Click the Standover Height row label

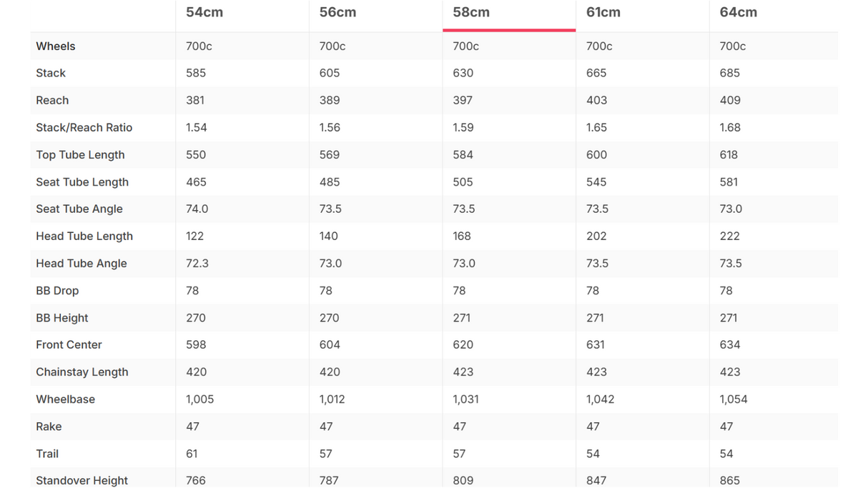(x=82, y=480)
